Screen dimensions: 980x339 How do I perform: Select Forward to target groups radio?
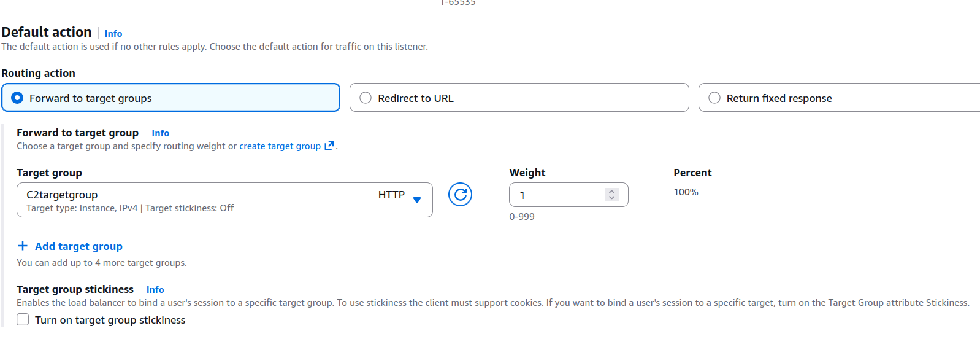pyautogui.click(x=18, y=98)
